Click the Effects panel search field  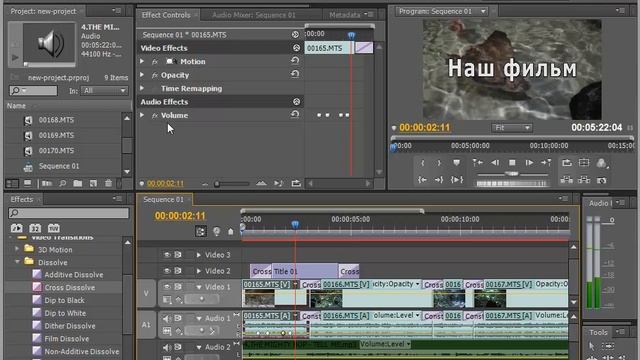pyautogui.click(x=69, y=213)
